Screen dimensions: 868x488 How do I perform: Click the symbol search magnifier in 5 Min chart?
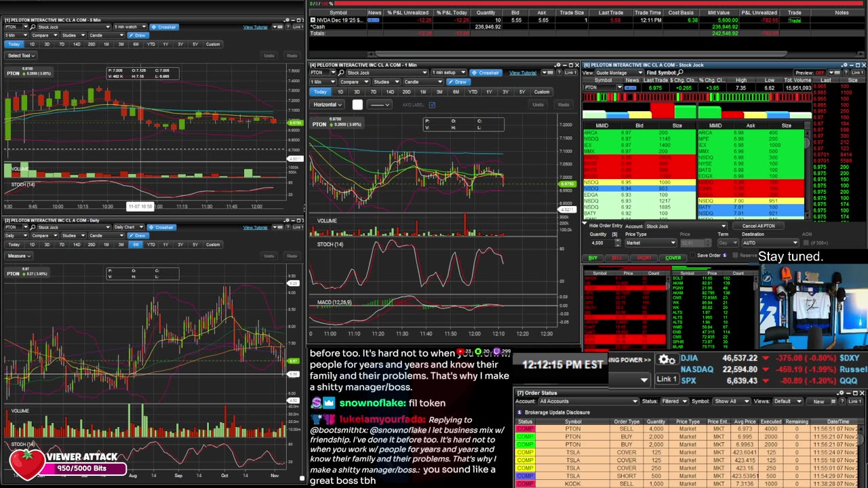point(33,27)
